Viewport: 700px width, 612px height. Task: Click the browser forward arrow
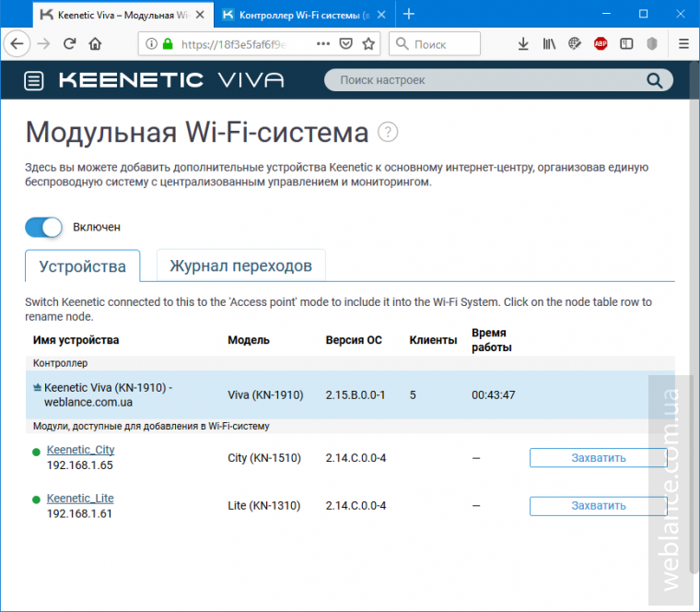[43, 43]
